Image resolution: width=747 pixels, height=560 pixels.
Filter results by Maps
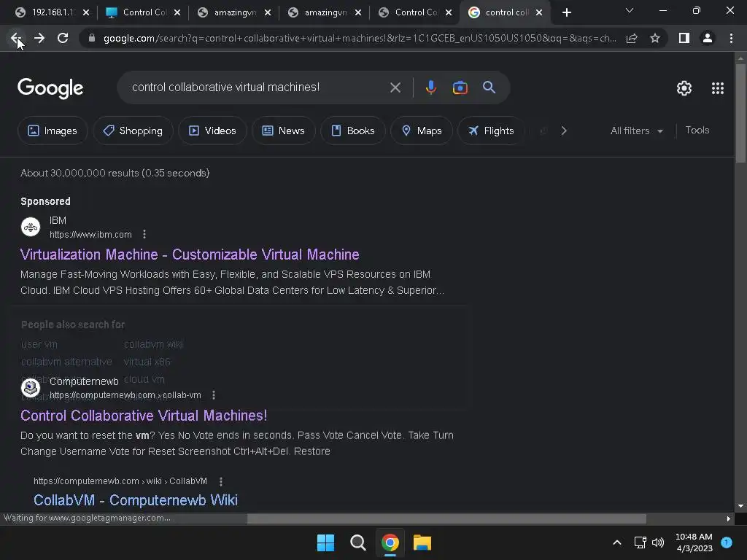422,131
